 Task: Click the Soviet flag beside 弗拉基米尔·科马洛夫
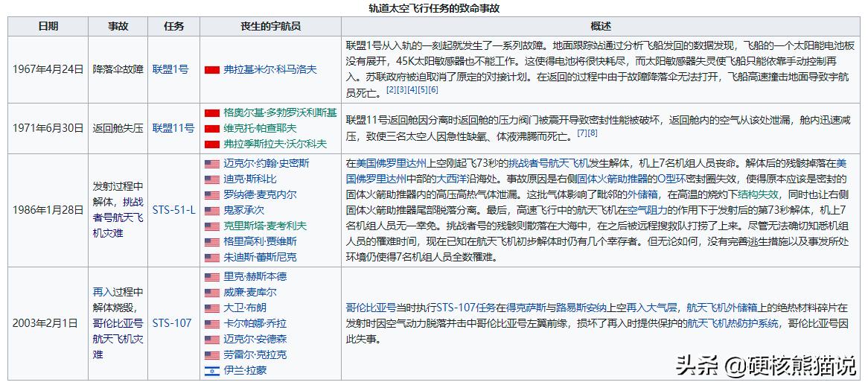212,70
